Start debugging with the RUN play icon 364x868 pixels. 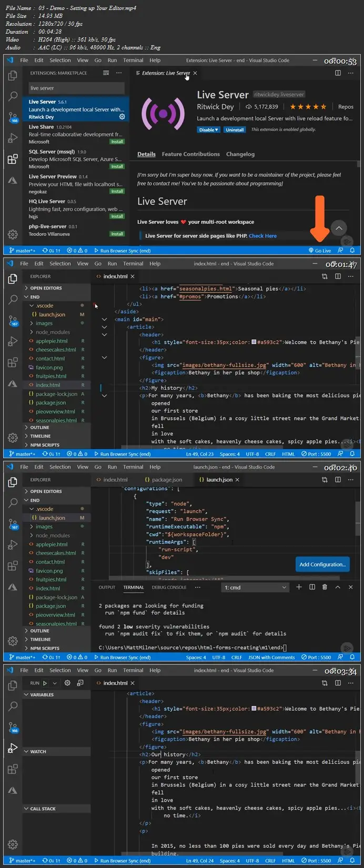[45, 683]
